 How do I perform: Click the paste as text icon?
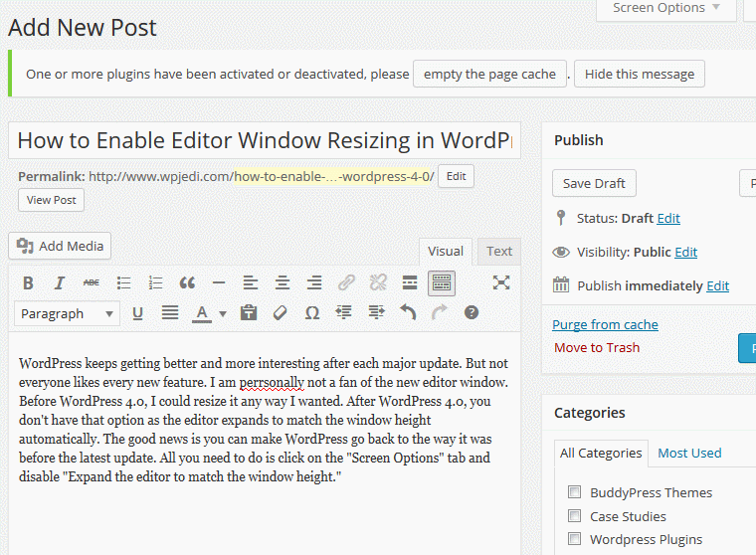[x=249, y=313]
